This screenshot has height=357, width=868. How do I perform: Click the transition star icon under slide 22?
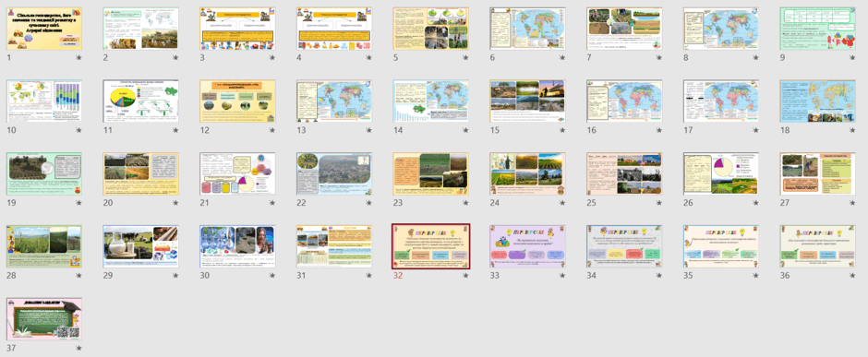368,203
